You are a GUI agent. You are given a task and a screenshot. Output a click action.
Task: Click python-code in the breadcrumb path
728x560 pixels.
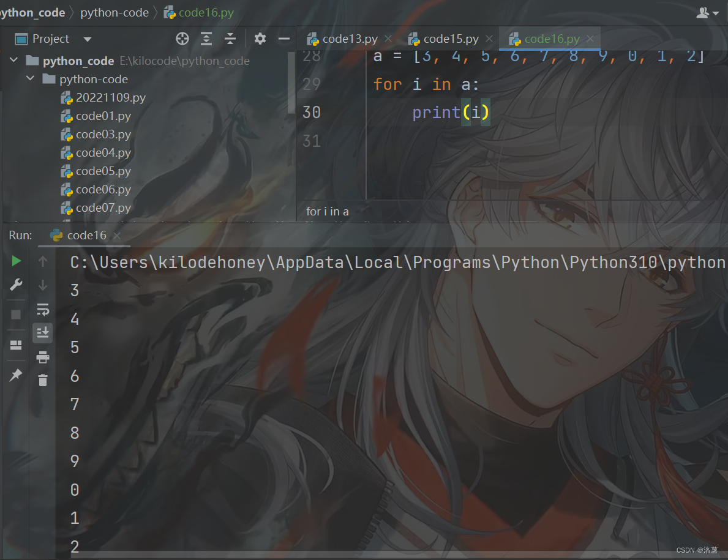tap(114, 12)
